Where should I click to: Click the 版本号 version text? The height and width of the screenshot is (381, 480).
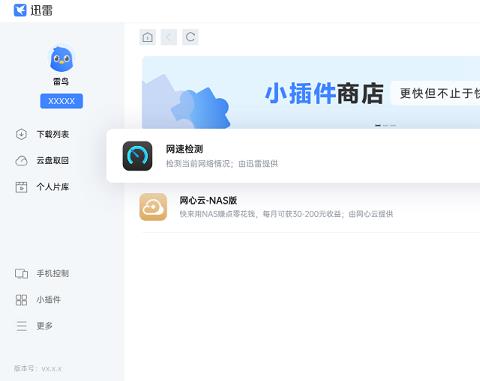click(x=38, y=369)
